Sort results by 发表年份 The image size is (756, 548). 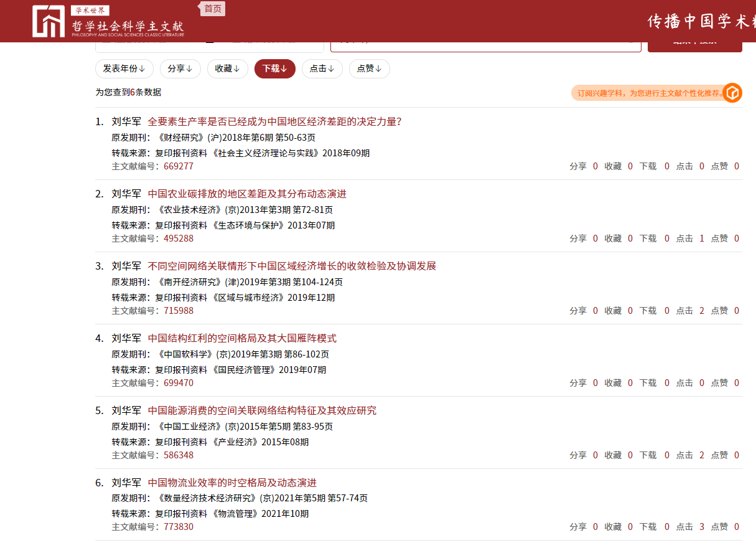coord(124,68)
